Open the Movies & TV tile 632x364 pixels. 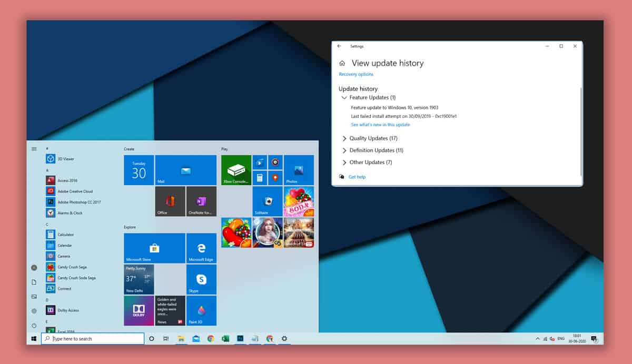point(260,162)
